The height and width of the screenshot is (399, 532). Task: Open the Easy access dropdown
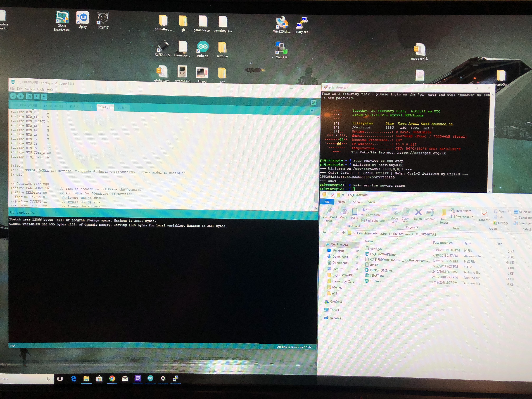pyautogui.click(x=462, y=217)
